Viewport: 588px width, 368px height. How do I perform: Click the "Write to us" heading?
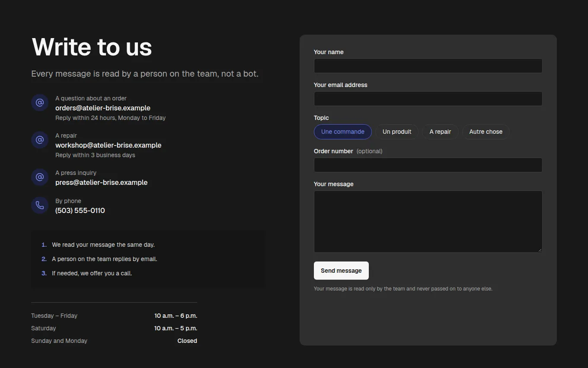coord(92,47)
